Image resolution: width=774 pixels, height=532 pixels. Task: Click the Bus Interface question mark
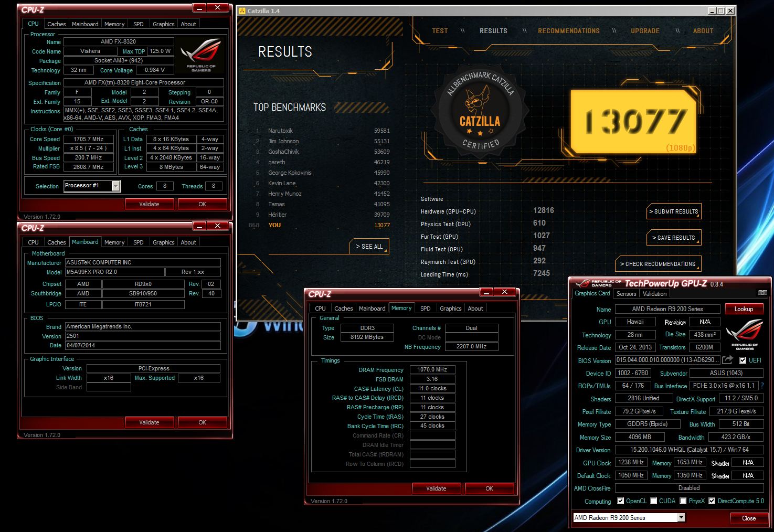pos(762,386)
